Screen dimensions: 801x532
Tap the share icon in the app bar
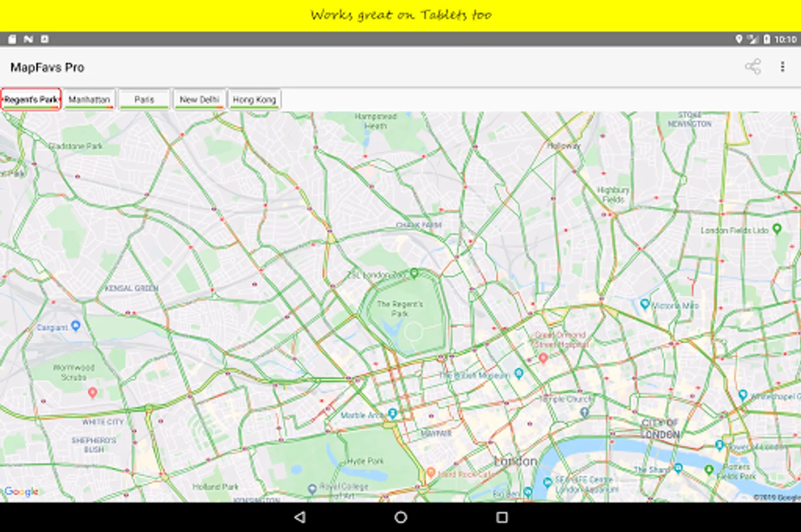click(753, 67)
